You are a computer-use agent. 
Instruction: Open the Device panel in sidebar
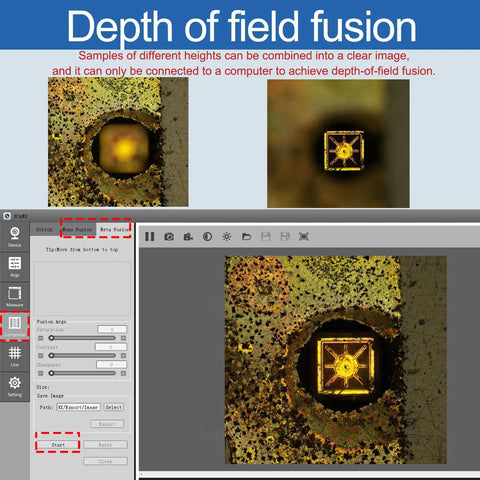tap(15, 237)
